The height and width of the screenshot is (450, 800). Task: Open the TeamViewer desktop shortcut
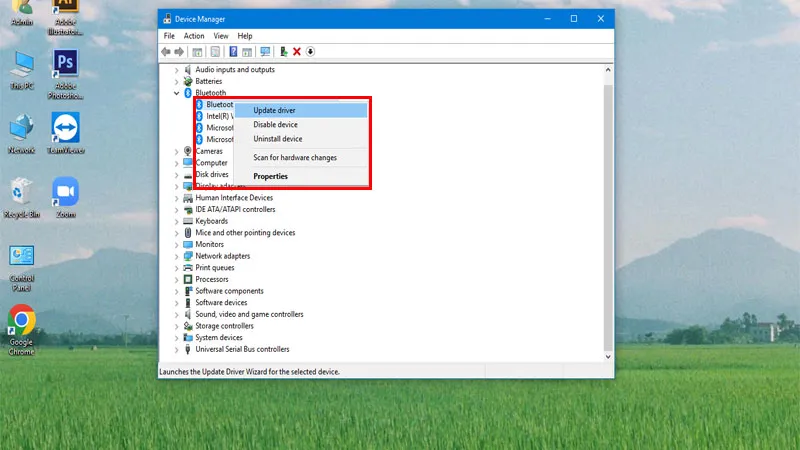click(65, 134)
